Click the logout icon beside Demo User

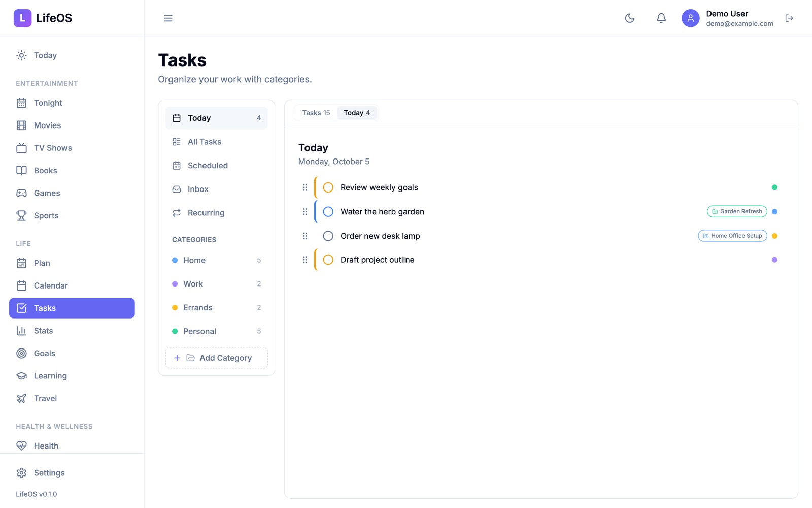pos(789,18)
